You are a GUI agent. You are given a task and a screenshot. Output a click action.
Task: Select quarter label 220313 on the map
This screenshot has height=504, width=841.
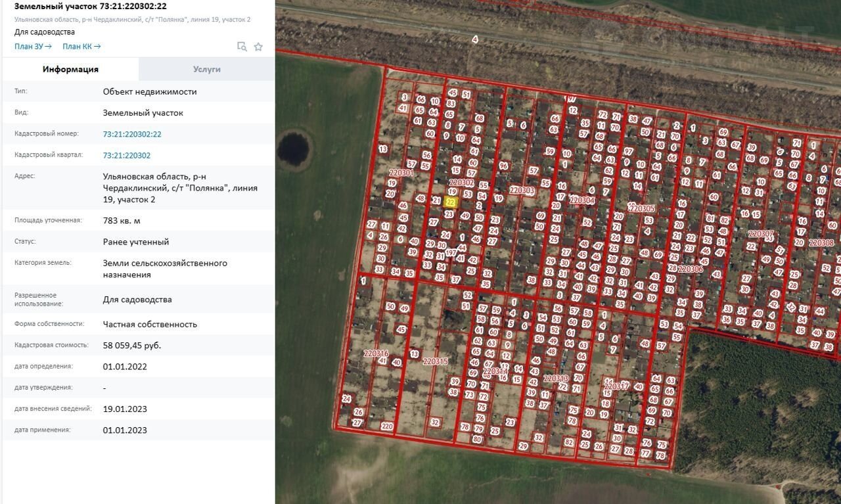tap(556, 378)
